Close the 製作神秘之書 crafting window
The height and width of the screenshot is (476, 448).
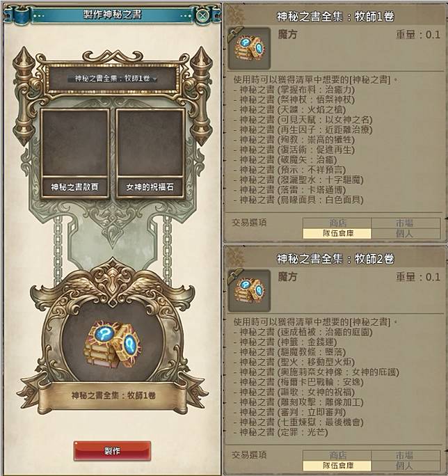tap(202, 15)
